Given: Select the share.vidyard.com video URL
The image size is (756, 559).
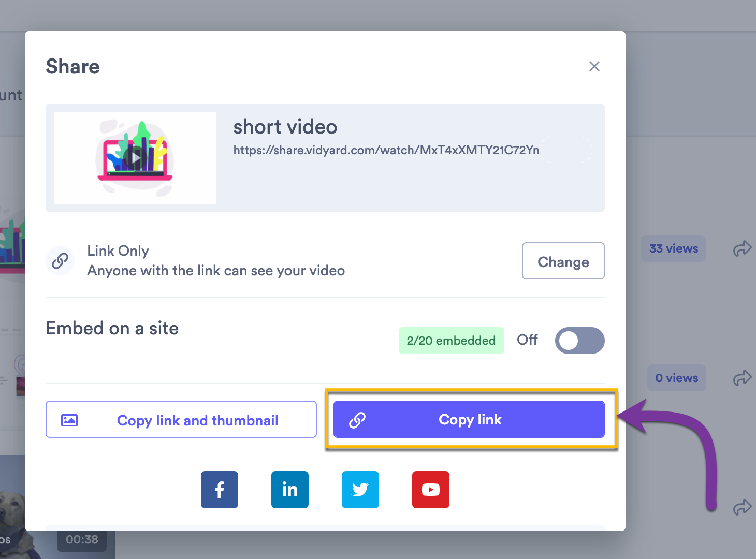Looking at the screenshot, I should tap(386, 150).
